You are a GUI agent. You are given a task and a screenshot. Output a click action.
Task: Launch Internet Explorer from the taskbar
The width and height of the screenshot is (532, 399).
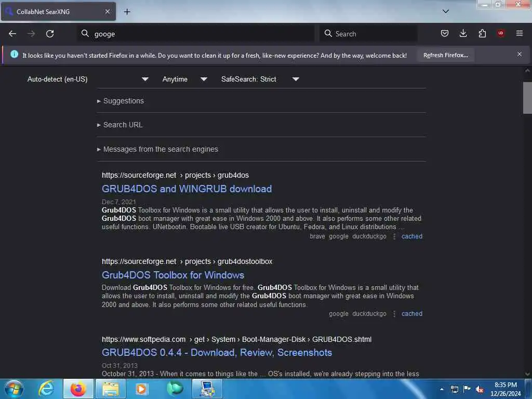point(46,389)
